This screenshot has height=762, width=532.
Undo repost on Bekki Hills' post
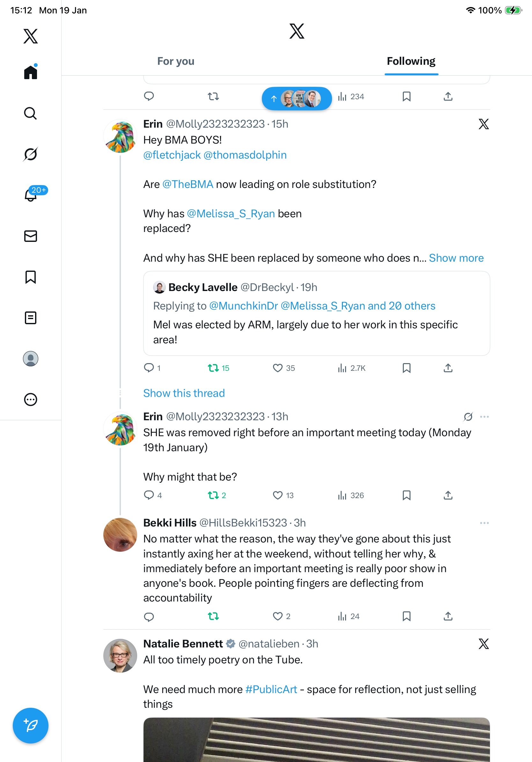213,616
